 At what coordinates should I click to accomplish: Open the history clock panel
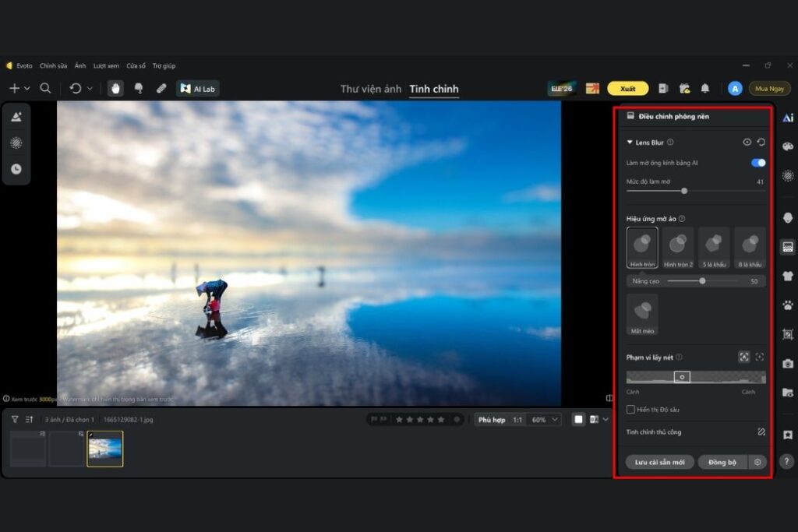pos(16,169)
